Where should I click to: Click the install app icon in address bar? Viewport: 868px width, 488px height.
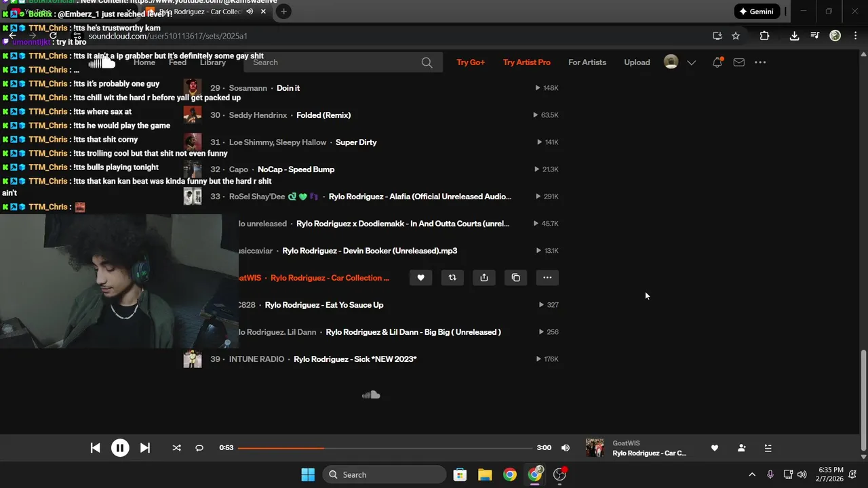click(717, 36)
